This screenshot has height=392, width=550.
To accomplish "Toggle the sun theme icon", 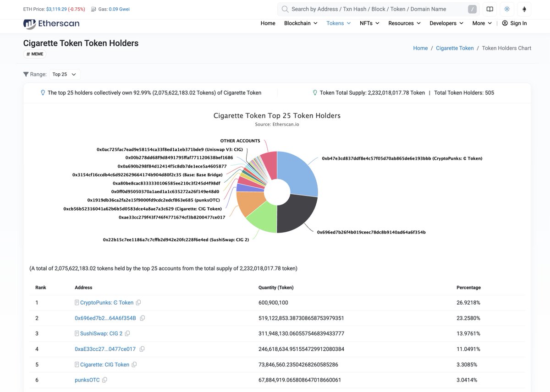I will [x=507, y=9].
